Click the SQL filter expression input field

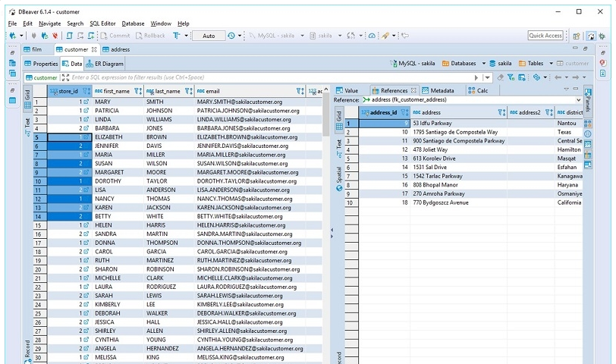271,77
